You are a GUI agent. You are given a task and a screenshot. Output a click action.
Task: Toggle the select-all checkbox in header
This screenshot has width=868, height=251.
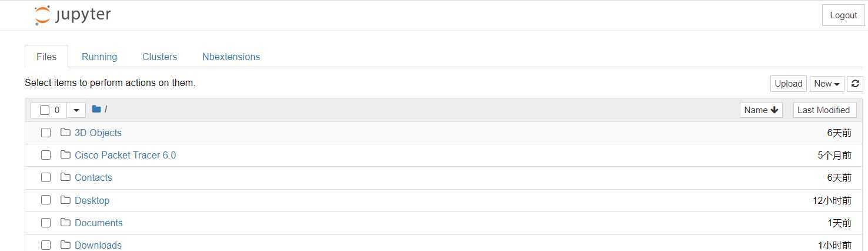45,110
